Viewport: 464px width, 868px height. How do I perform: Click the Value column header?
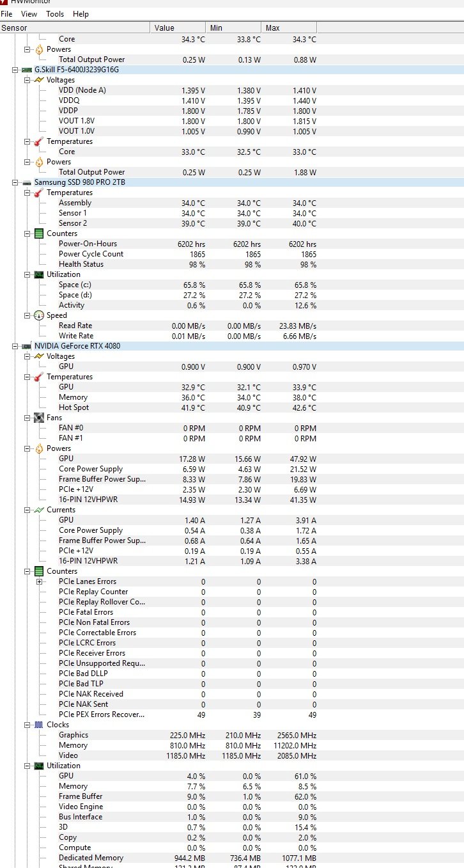[x=178, y=28]
